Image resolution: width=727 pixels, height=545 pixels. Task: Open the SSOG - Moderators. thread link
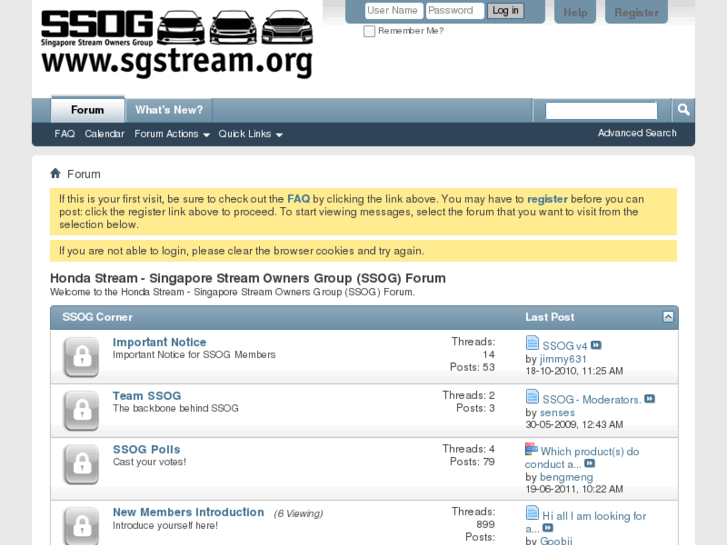592,400
